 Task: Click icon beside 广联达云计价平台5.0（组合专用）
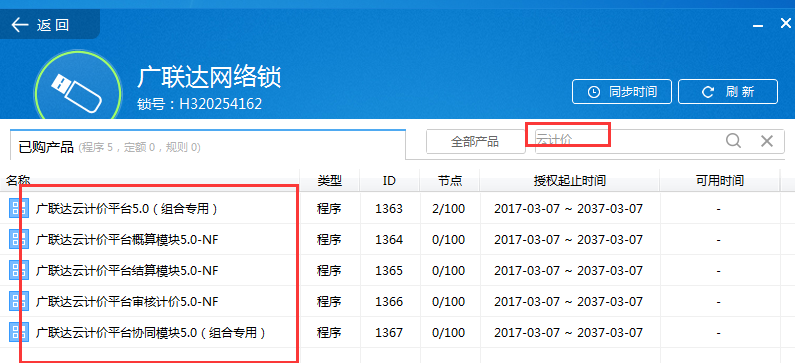(19, 208)
